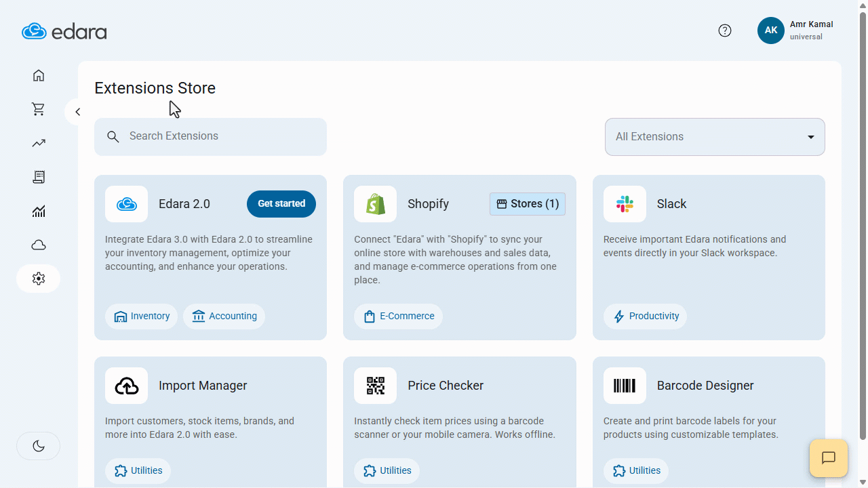Collapse the sidebar with the chevron arrow
The image size is (868, 488).
[x=77, y=112]
